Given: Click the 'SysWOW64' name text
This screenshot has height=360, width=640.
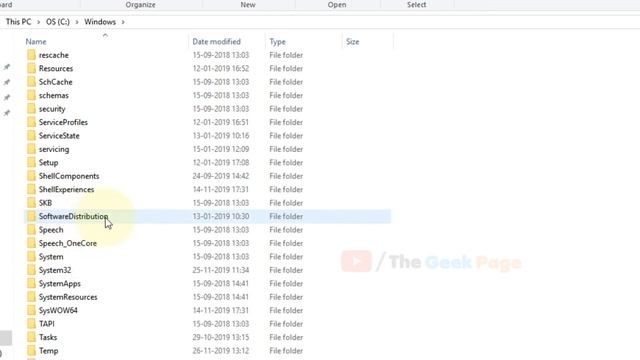Looking at the screenshot, I should 58,311.
